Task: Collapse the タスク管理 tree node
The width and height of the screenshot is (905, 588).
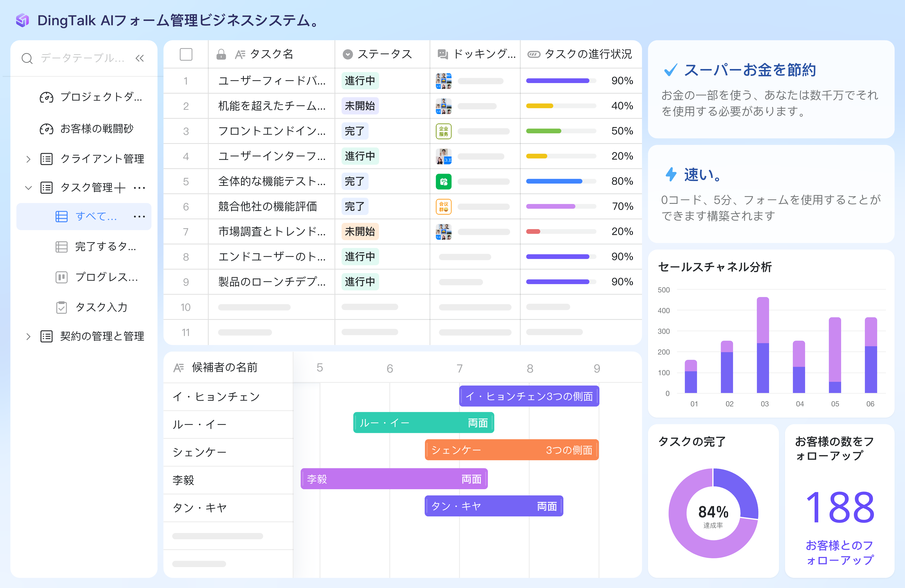Action: [28, 187]
